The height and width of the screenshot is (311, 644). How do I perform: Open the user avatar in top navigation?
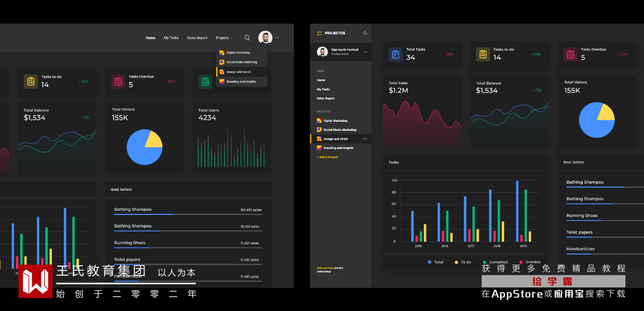[265, 38]
